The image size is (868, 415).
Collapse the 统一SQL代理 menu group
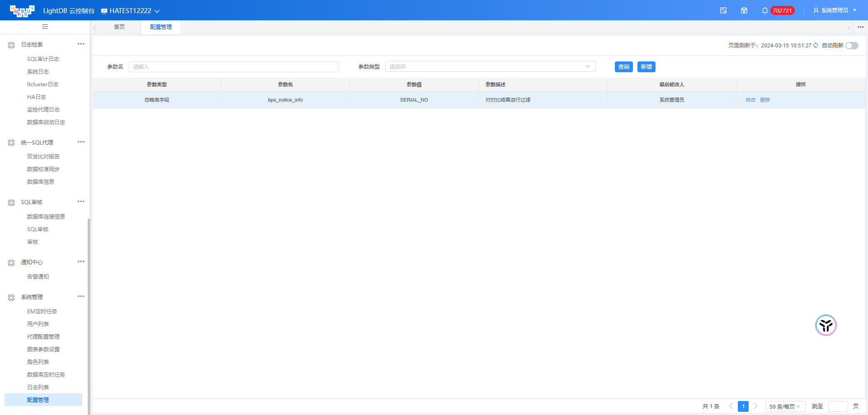pos(37,142)
